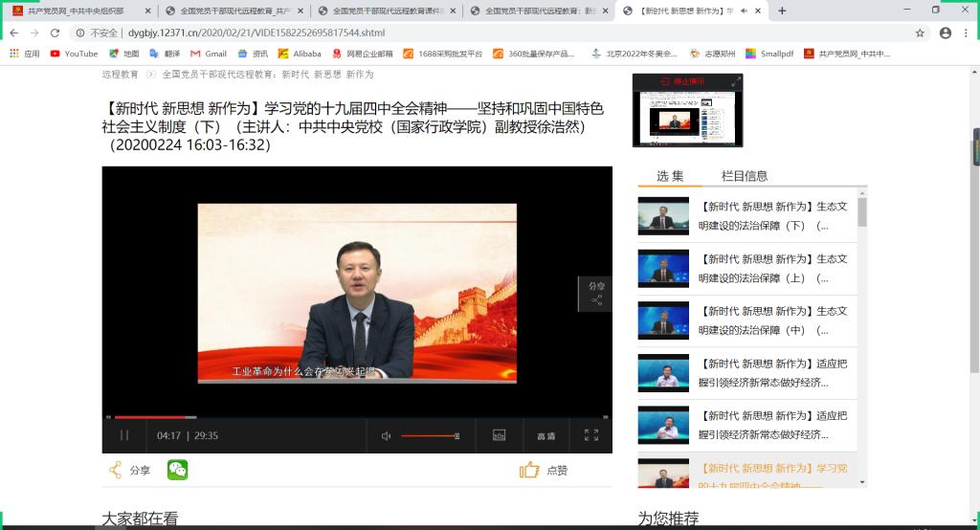Toggle 高清 video quality option
The height and width of the screenshot is (530, 980).
546,436
